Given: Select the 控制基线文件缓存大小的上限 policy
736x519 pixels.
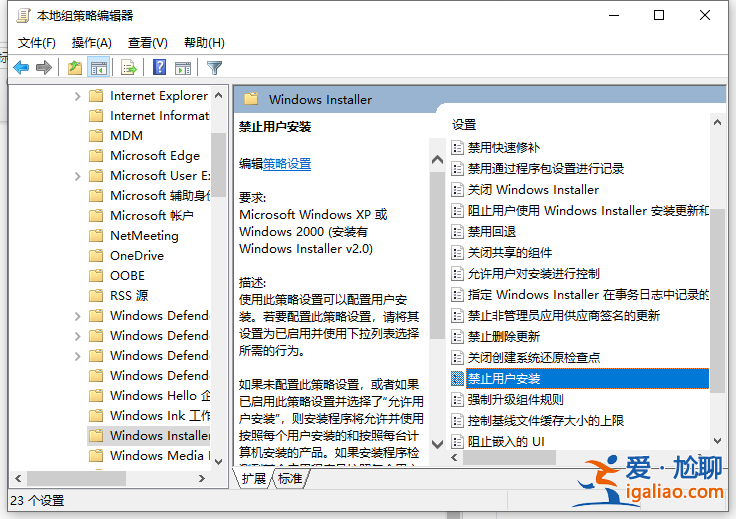Looking at the screenshot, I should [545, 421].
